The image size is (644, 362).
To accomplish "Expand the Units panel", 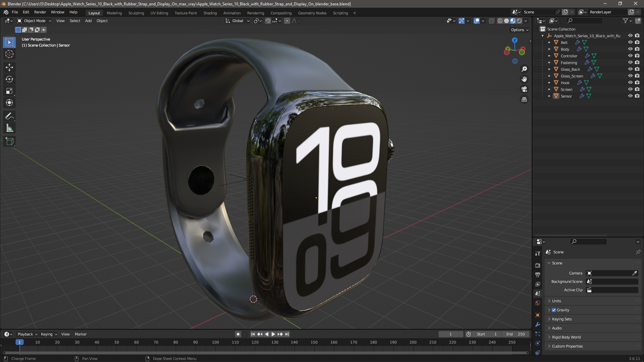I will (593, 301).
